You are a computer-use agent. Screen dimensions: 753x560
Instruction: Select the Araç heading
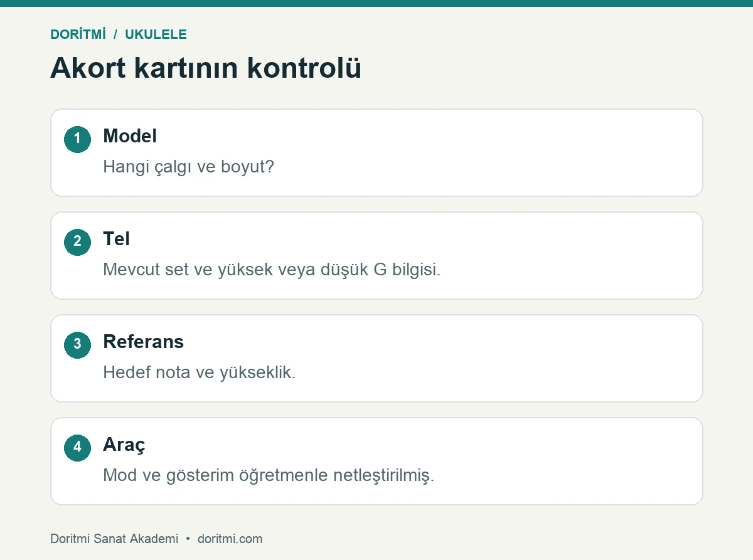pos(124,445)
